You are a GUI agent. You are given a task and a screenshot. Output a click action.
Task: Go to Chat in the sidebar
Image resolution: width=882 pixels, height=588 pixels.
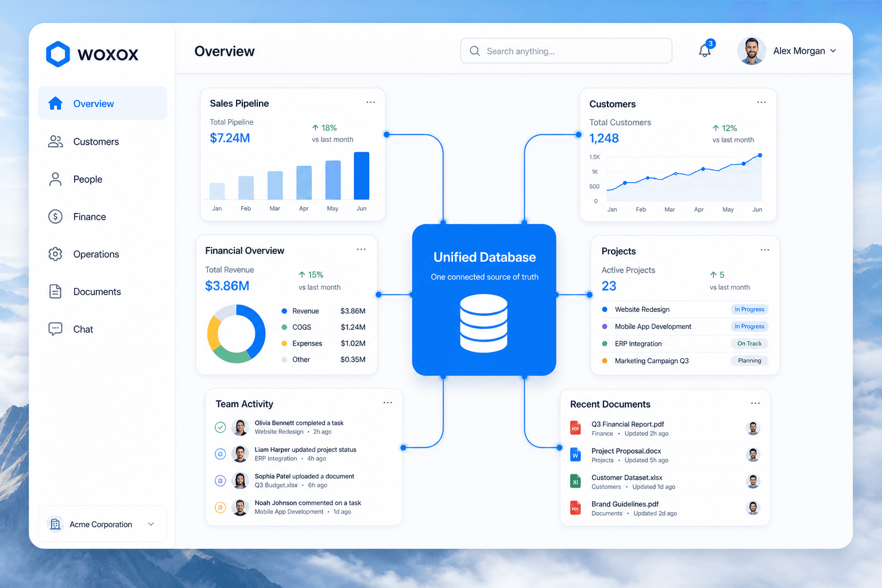click(x=103, y=329)
